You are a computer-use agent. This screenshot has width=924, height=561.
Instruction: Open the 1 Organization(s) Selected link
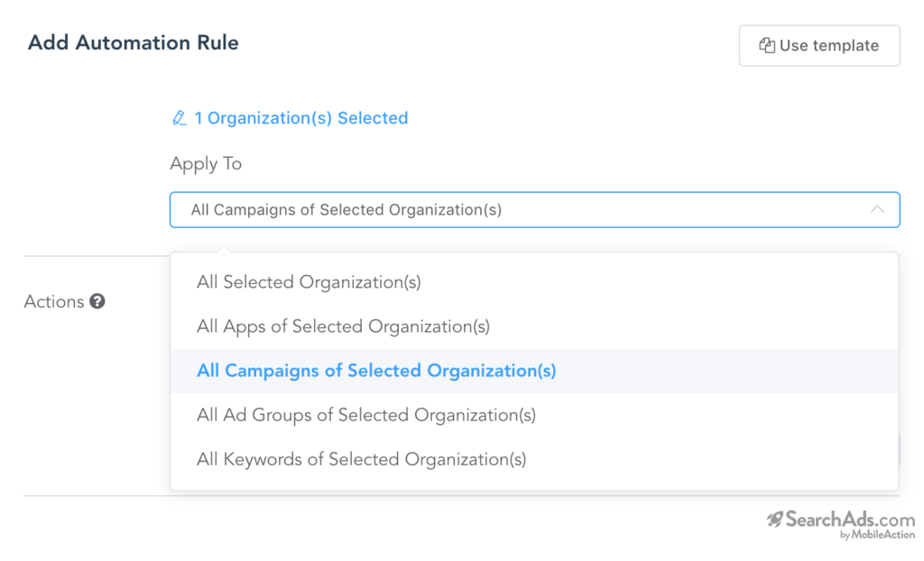300,118
